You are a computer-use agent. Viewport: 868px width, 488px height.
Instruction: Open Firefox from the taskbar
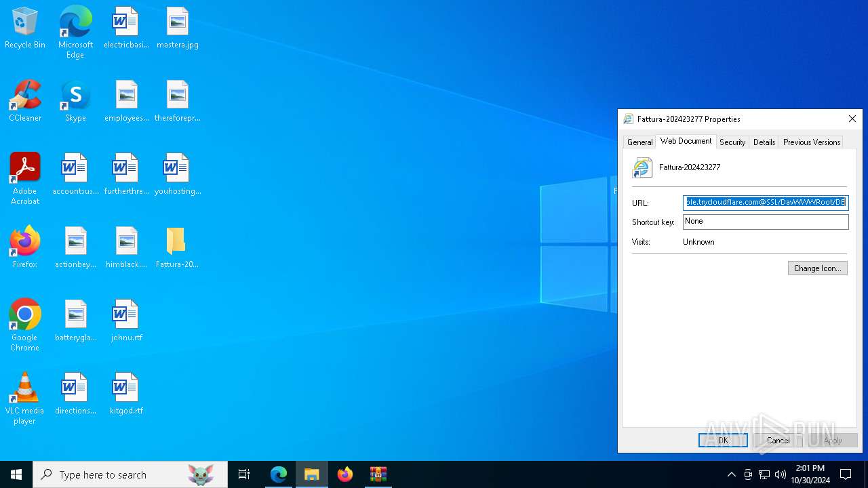pos(345,474)
